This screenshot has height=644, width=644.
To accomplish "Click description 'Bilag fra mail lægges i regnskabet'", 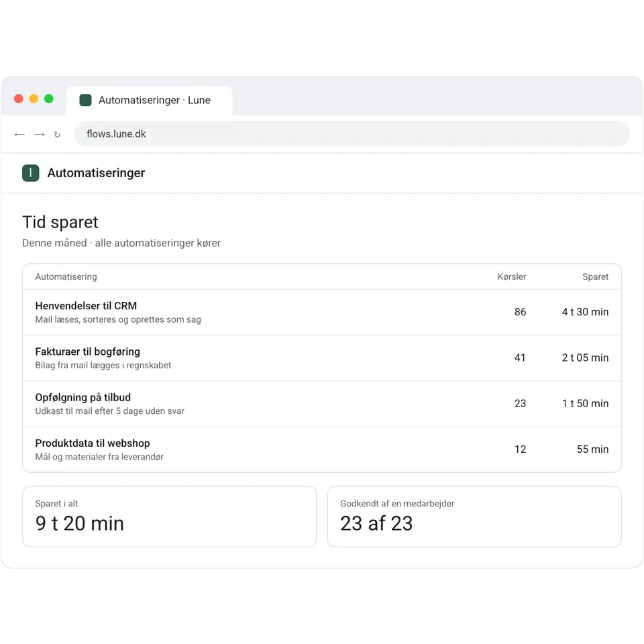I will coord(103,366).
